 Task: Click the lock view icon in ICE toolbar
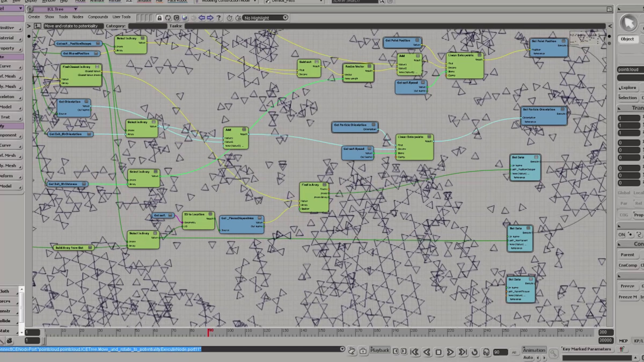click(x=159, y=18)
